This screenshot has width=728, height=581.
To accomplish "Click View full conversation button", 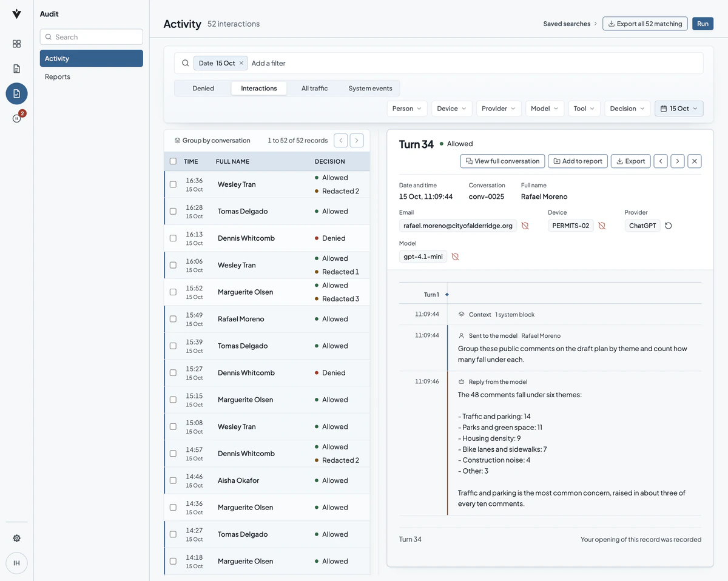I will (x=502, y=161).
